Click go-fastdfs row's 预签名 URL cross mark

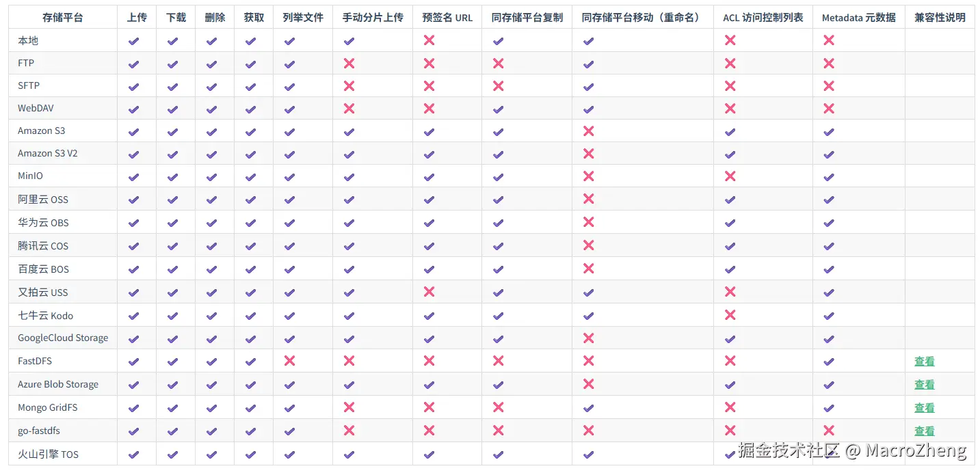click(429, 430)
